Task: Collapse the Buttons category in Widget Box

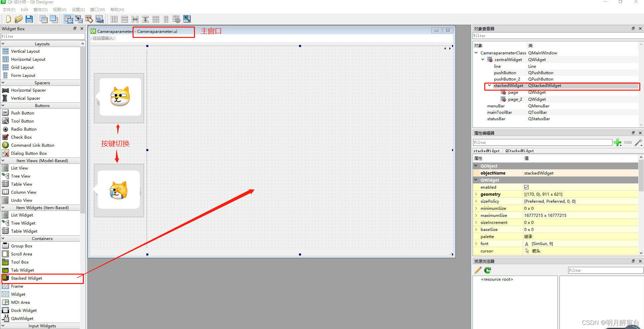Action: 3,105
